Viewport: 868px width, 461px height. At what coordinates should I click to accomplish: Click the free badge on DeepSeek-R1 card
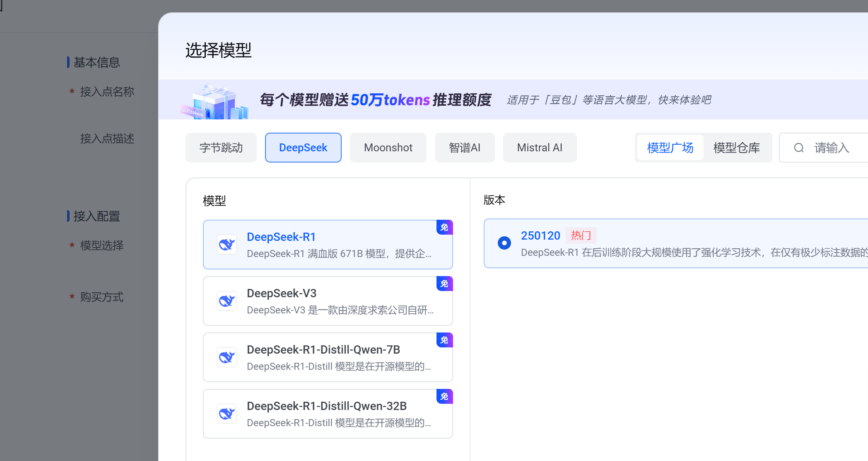click(444, 227)
